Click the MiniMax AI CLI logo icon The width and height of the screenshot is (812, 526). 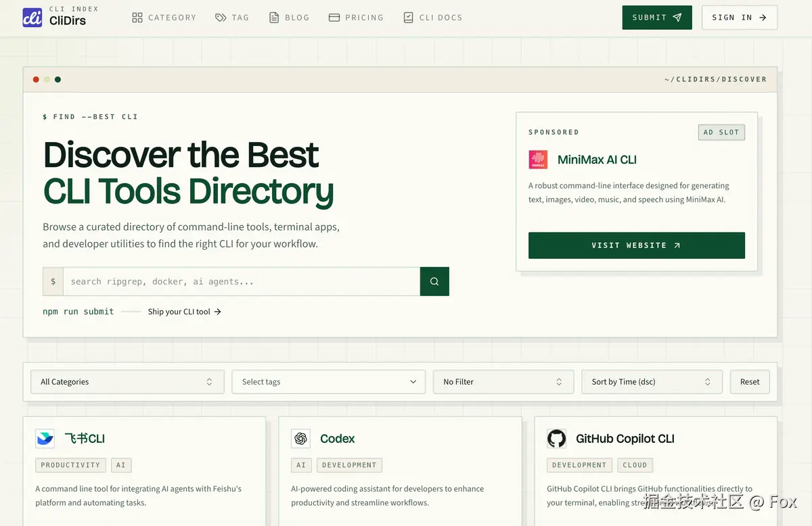tap(538, 160)
